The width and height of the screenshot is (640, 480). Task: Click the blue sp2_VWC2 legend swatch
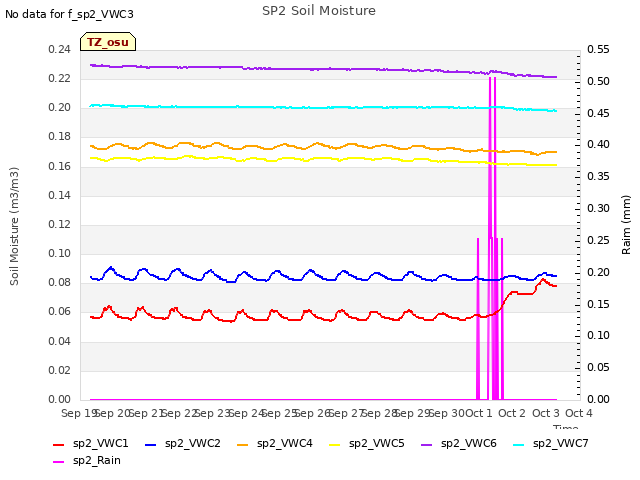point(151,444)
